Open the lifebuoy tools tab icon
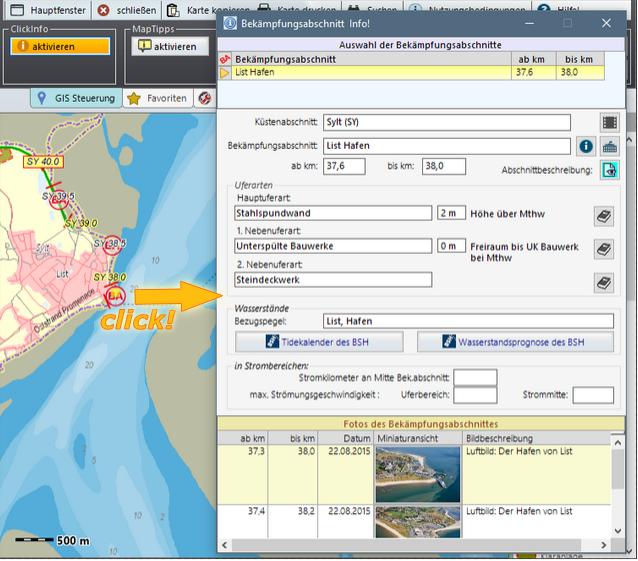 tap(205, 98)
